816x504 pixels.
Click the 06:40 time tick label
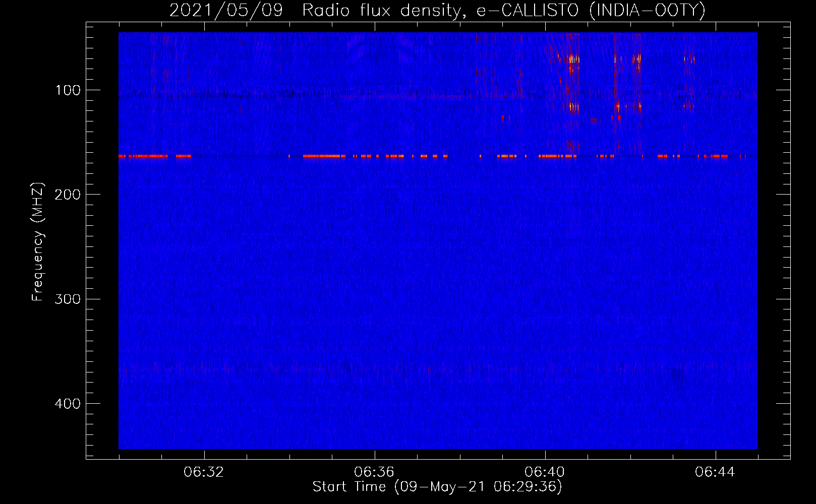click(x=545, y=472)
